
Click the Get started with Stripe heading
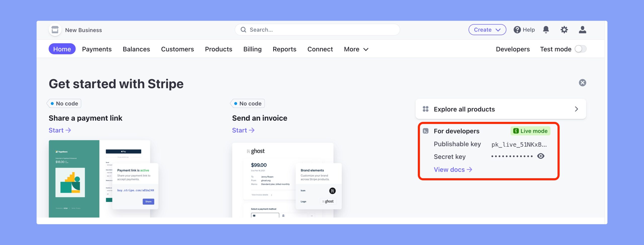(x=116, y=84)
